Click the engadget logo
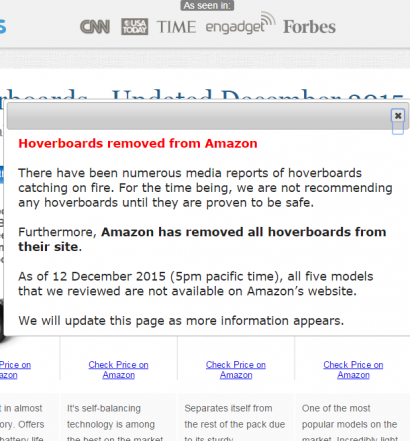Image resolution: width=410 pixels, height=441 pixels. (x=240, y=24)
